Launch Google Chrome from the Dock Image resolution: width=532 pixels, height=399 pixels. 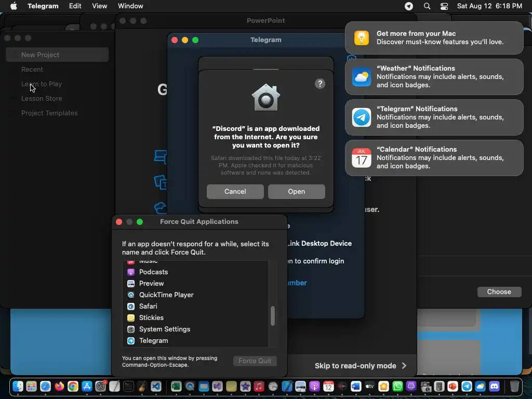pyautogui.click(x=73, y=386)
